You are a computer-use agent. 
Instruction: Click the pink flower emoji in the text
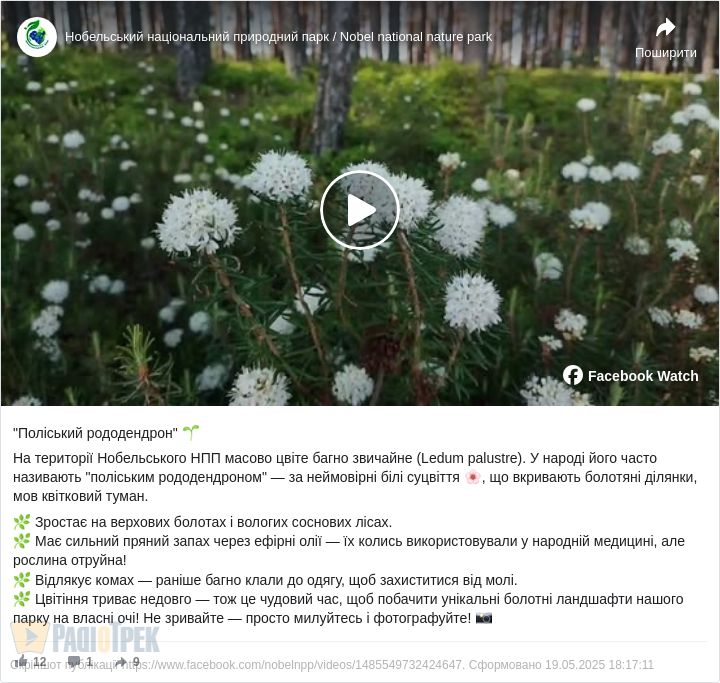click(472, 477)
